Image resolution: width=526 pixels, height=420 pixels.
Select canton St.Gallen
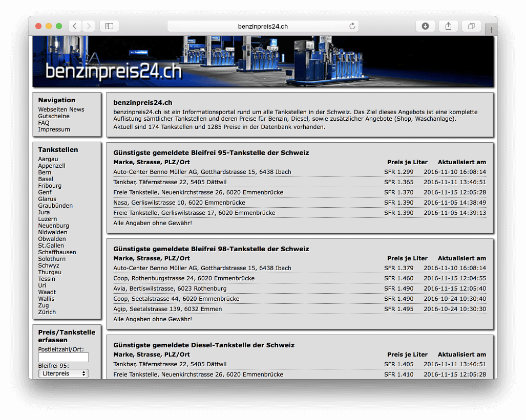coord(51,246)
